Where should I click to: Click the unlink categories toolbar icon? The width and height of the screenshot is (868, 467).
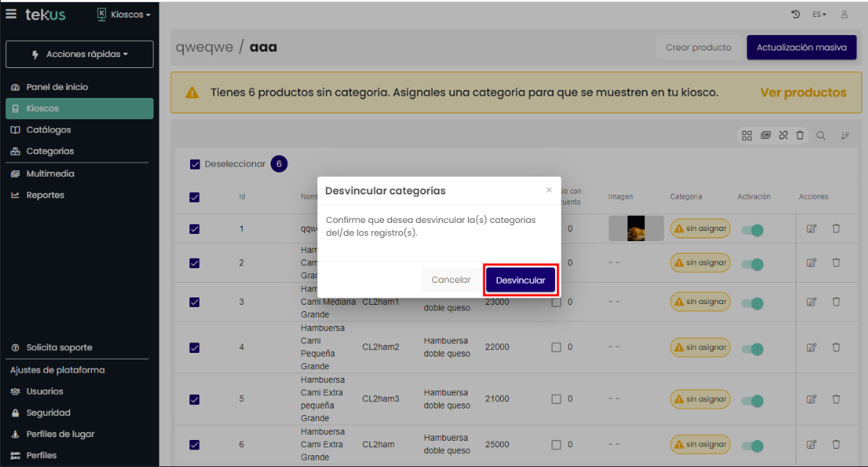click(x=783, y=135)
